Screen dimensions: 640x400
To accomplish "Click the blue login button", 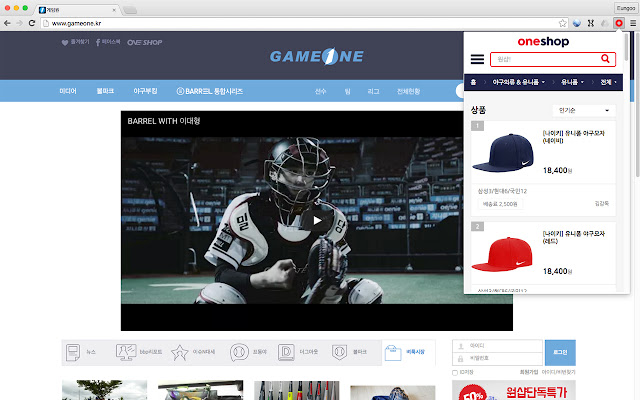I will [560, 352].
